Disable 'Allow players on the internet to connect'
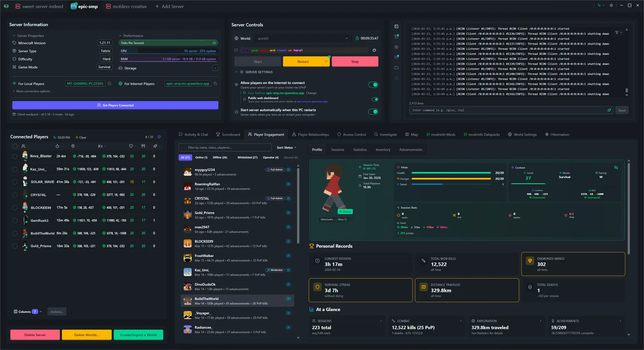644x350 pixels. pyautogui.click(x=373, y=84)
